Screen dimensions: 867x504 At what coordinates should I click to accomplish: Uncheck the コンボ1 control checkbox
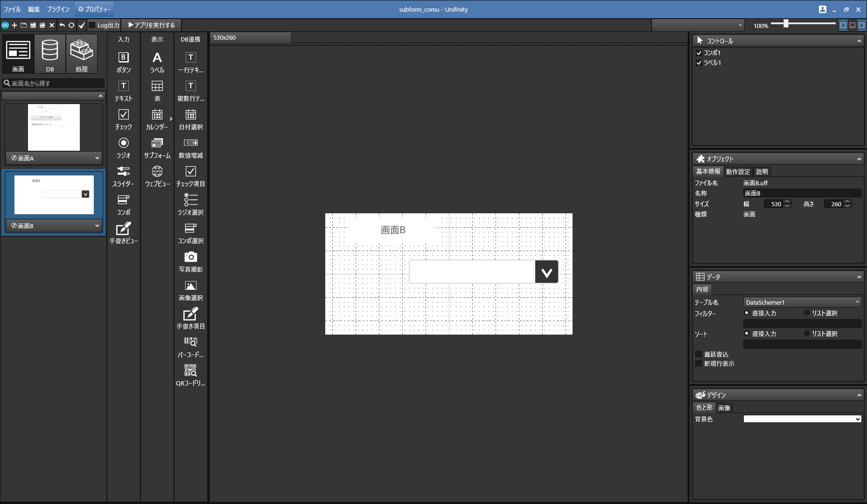[699, 53]
